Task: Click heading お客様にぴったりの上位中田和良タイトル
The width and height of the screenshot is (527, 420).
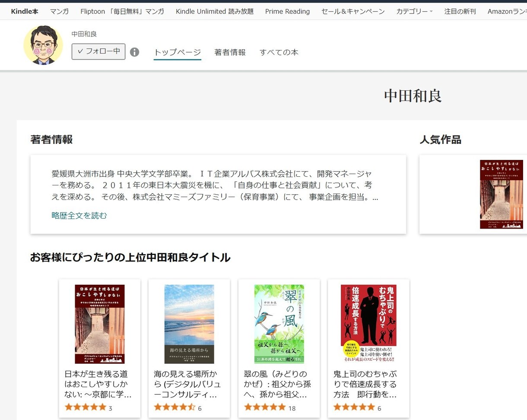Action: pyautogui.click(x=130, y=258)
